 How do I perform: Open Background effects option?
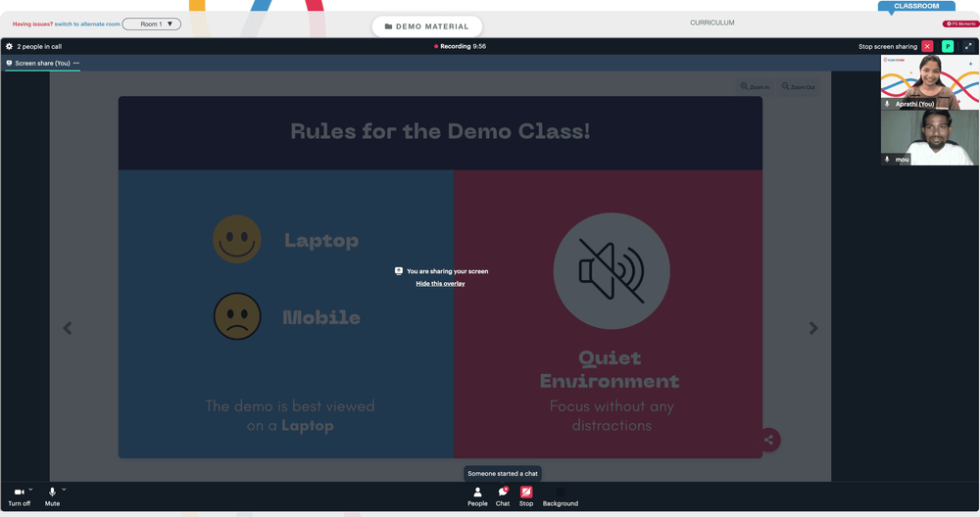point(560,497)
